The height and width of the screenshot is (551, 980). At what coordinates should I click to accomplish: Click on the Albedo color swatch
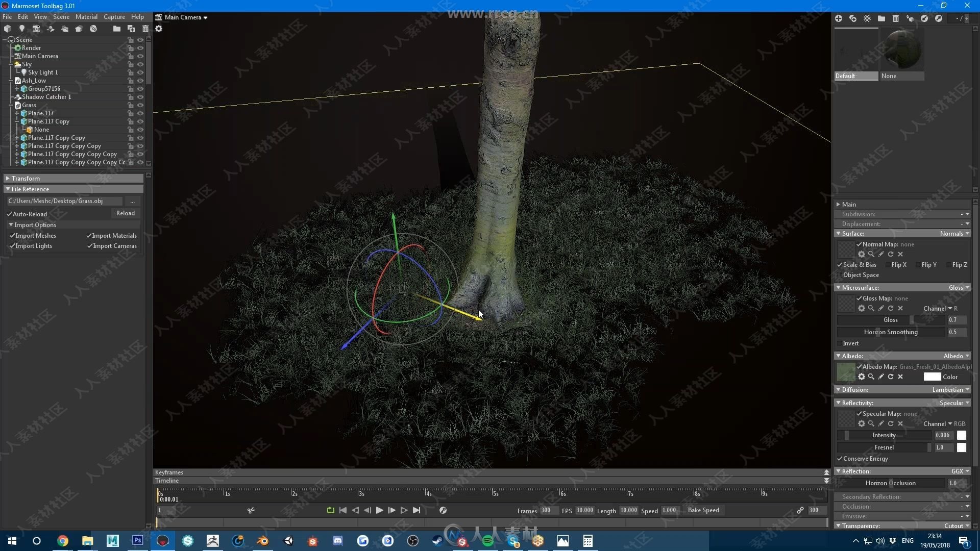pos(932,376)
